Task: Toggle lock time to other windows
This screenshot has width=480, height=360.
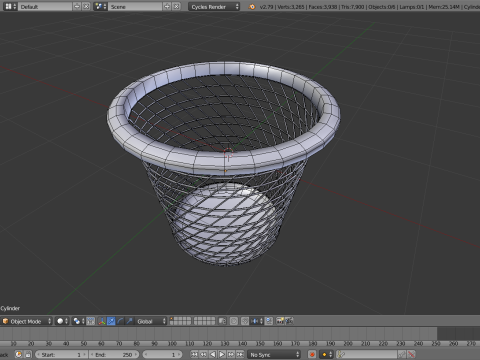Action: pos(28,354)
